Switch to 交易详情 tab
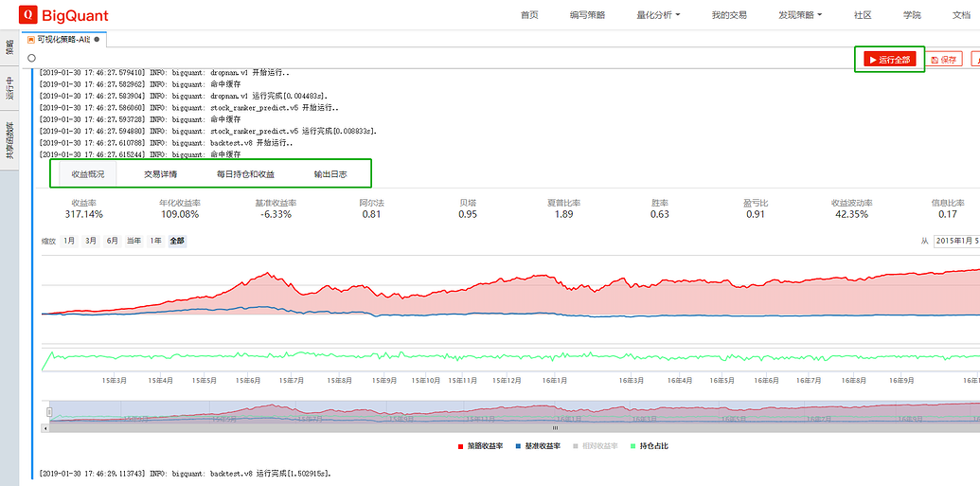This screenshot has height=486, width=980. point(161,174)
